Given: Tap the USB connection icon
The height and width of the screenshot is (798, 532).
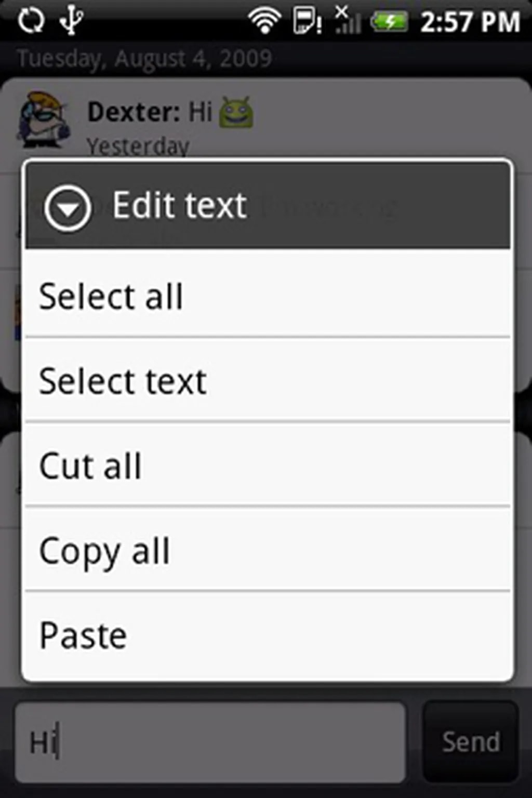Looking at the screenshot, I should (71, 21).
